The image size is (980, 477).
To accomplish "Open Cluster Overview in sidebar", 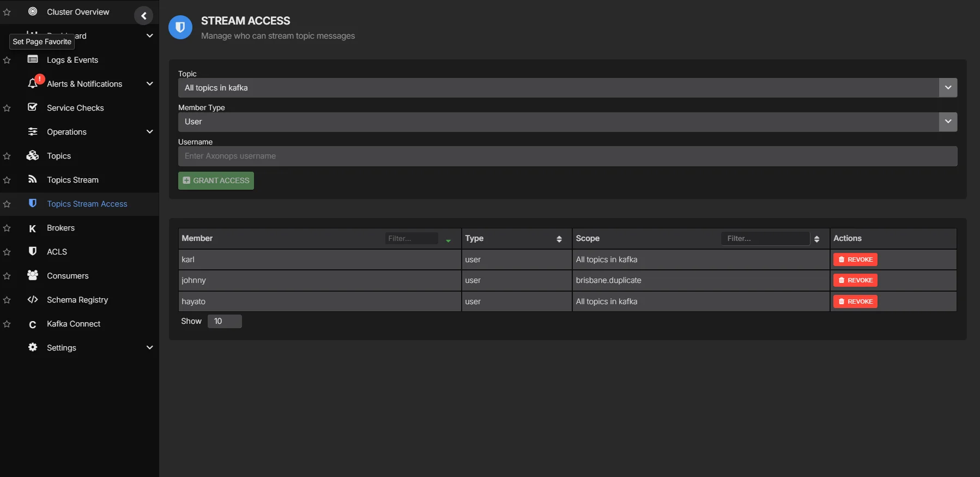I will (78, 12).
